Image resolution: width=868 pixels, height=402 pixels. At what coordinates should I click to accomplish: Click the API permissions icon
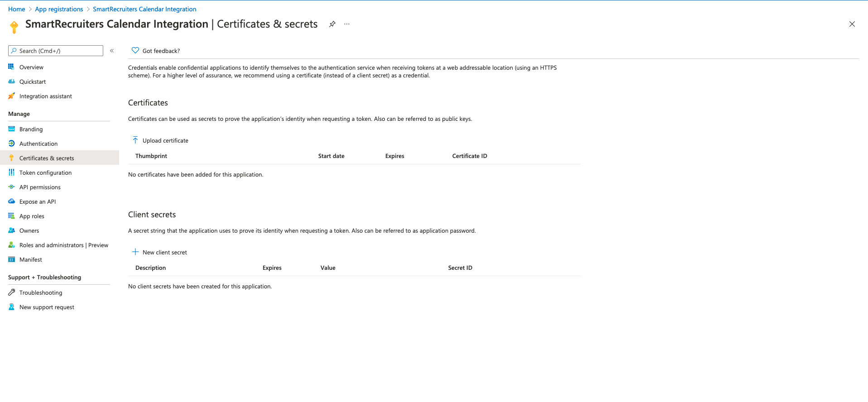pos(11,187)
